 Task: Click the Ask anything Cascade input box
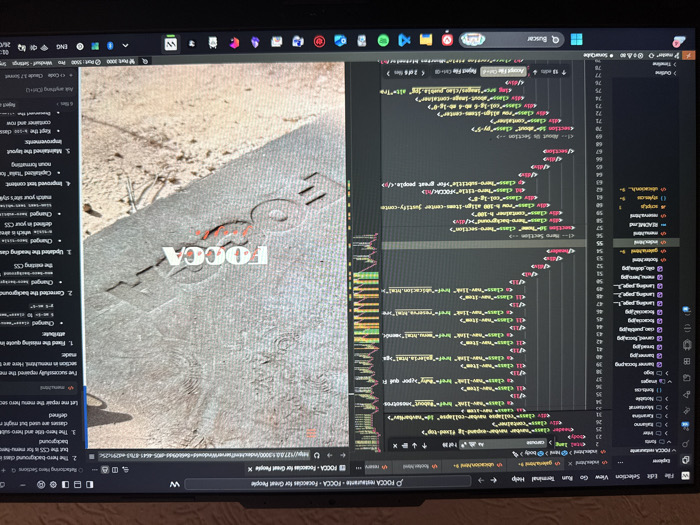pos(38,89)
